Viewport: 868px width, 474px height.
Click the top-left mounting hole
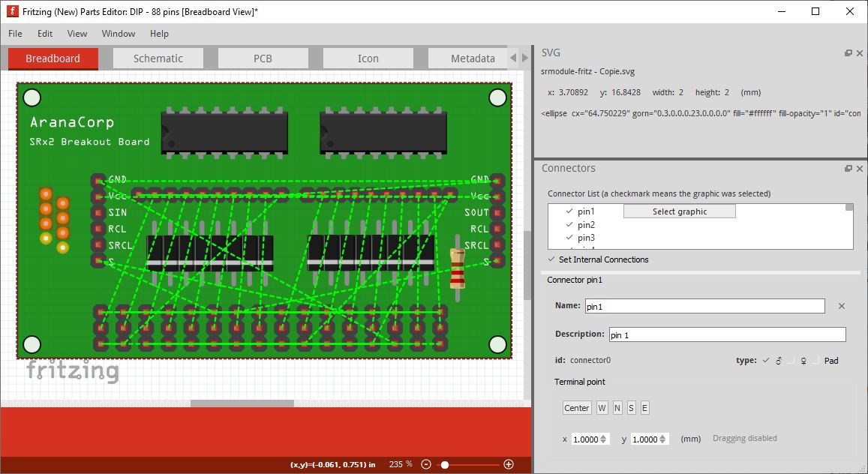(x=32, y=98)
